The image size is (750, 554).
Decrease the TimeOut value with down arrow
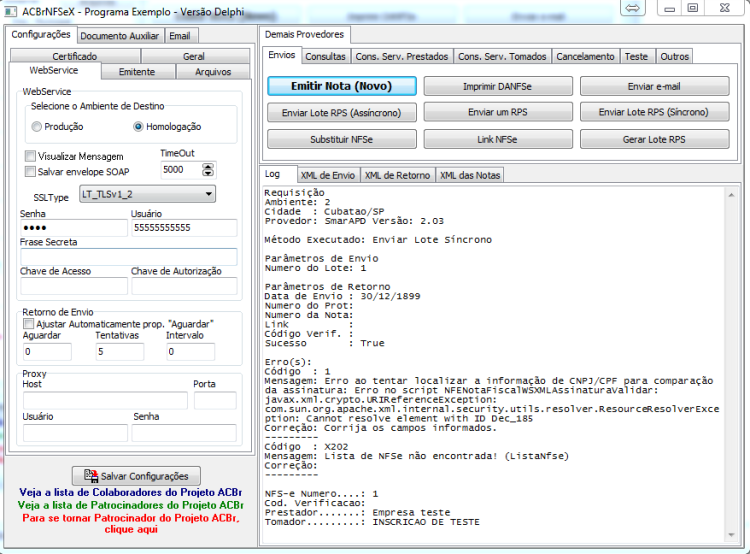[208, 173]
